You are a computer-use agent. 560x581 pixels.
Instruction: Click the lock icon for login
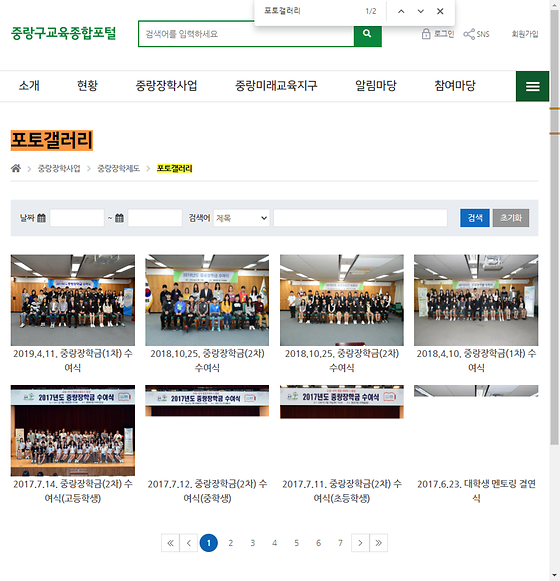426,34
